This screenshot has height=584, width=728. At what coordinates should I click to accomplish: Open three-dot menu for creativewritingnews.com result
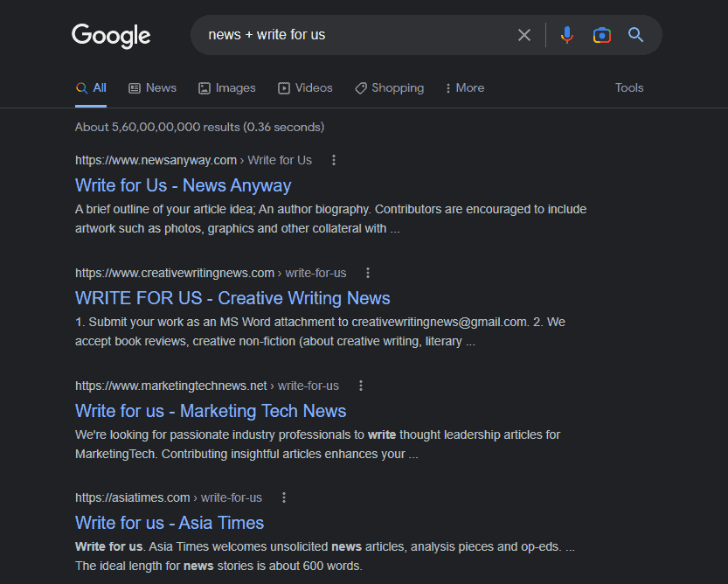[368, 273]
